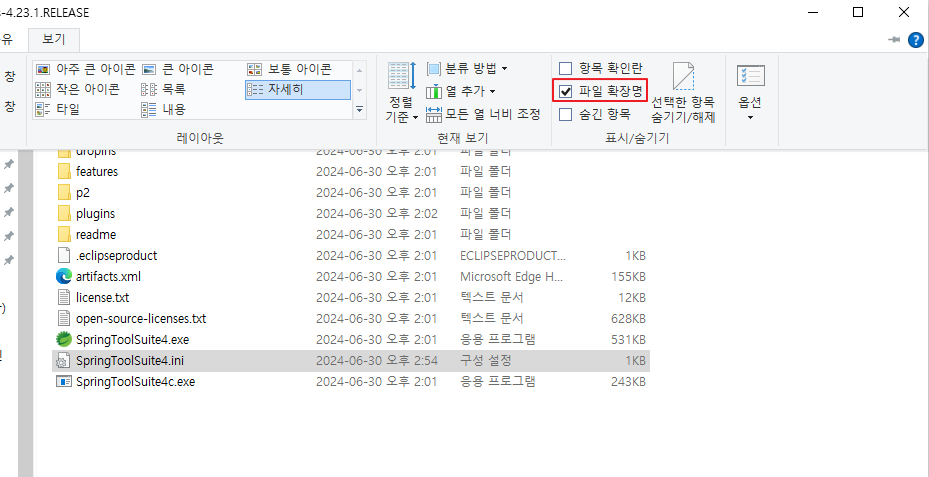This screenshot has height=477, width=929.
Task: Maximize the Explorer window
Action: click(x=857, y=12)
